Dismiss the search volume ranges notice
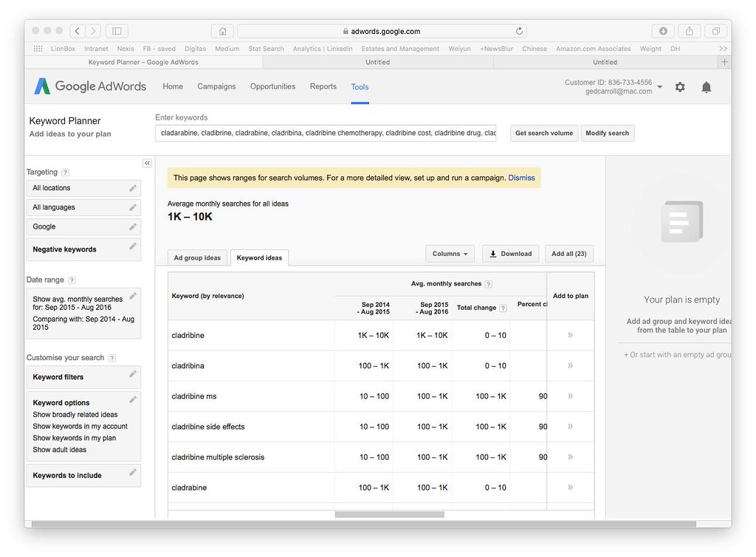This screenshot has width=756, height=557. tap(521, 178)
